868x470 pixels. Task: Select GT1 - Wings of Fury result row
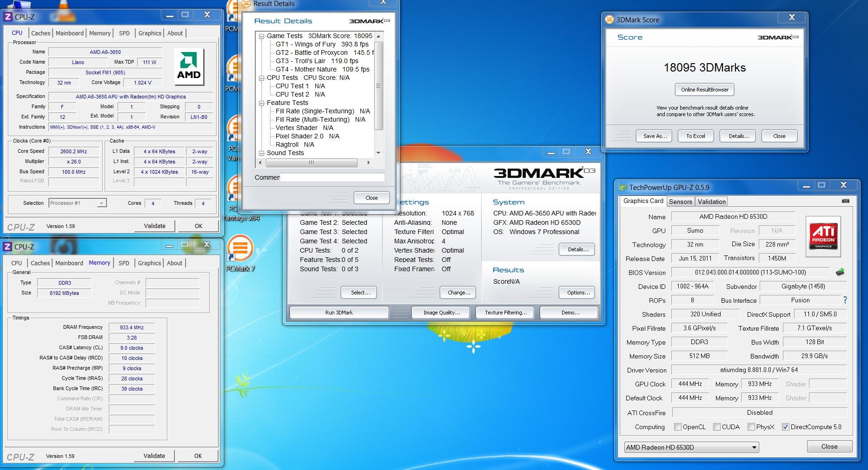(322, 45)
